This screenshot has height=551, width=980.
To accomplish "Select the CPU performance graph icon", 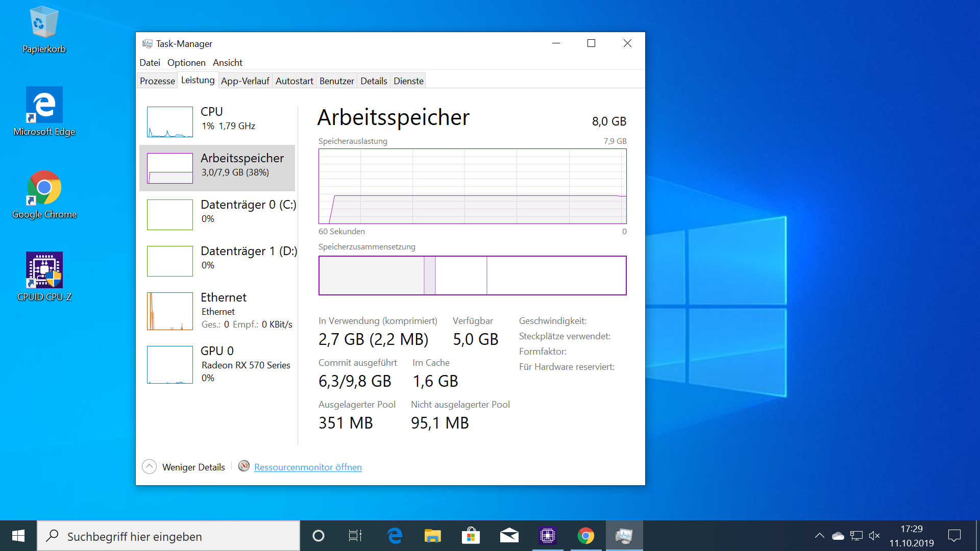I will [169, 122].
